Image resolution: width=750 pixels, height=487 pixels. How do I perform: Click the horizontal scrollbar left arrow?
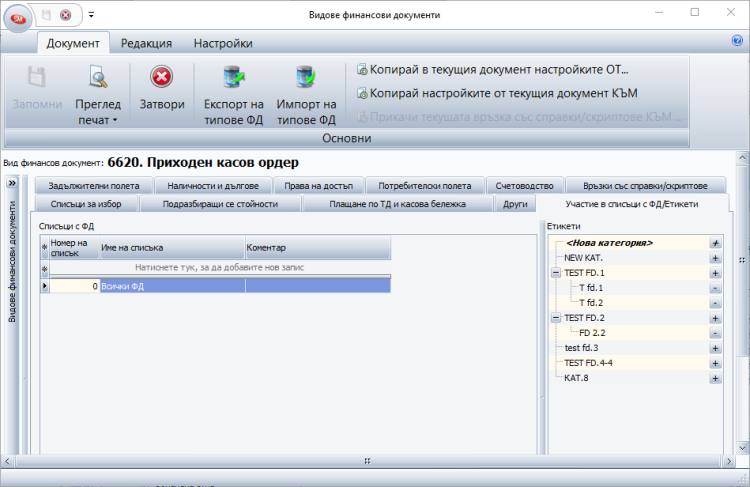pyautogui.click(x=7, y=461)
